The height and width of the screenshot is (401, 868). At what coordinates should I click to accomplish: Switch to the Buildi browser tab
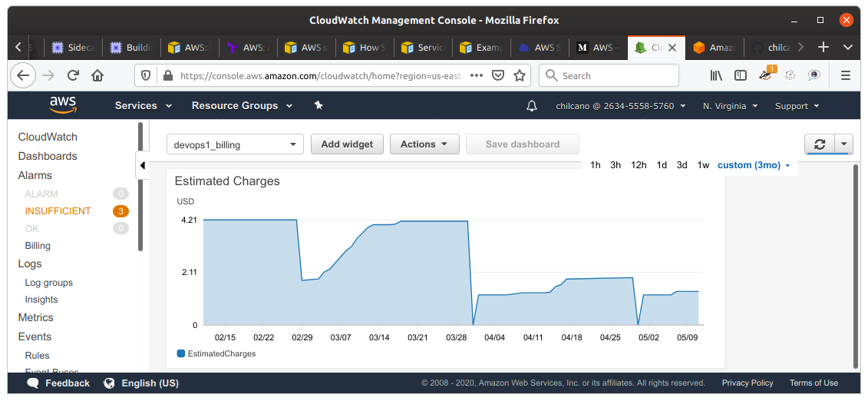coord(133,48)
